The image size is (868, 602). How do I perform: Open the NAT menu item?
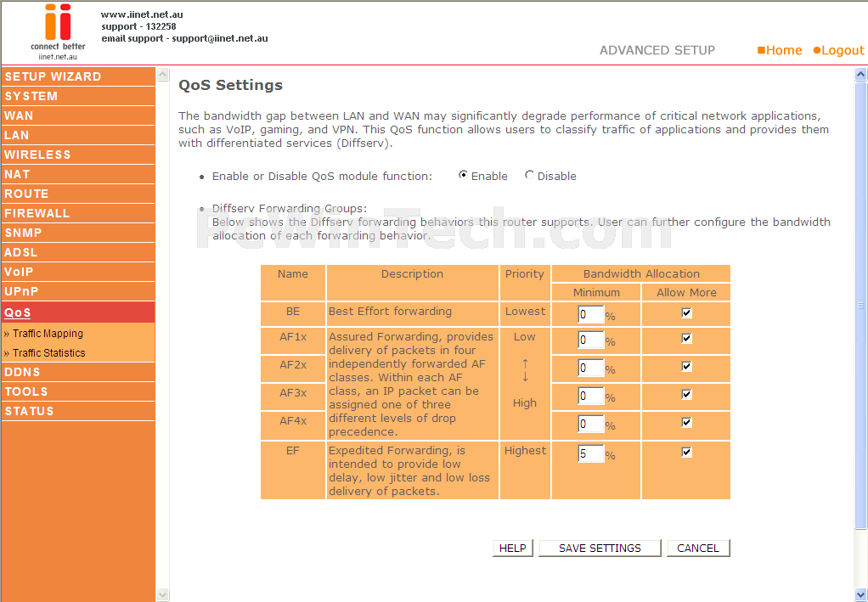78,174
